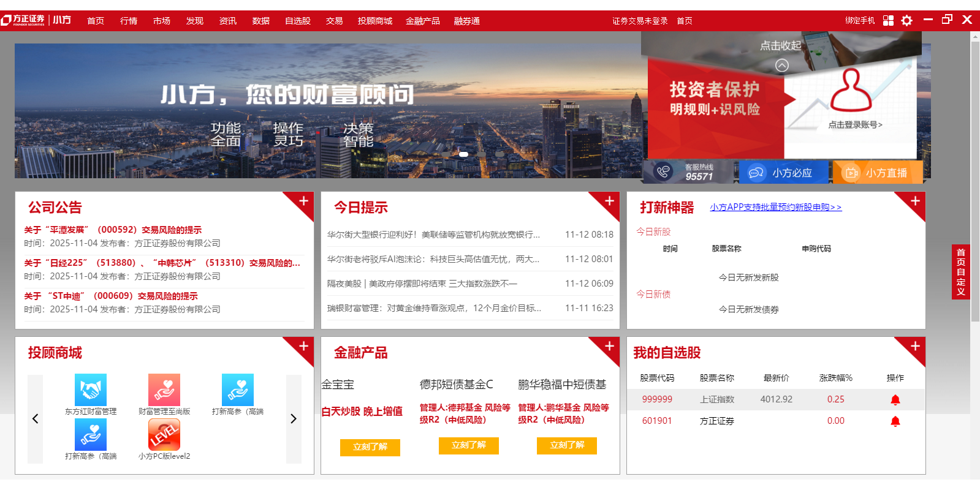Open 小方直播 live broadcast button
The height and width of the screenshot is (490, 980).
point(878,173)
